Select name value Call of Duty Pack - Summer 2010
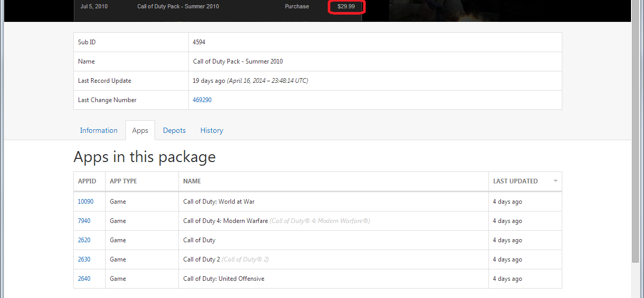Screen dimensions: 644x298 (x=238, y=61)
